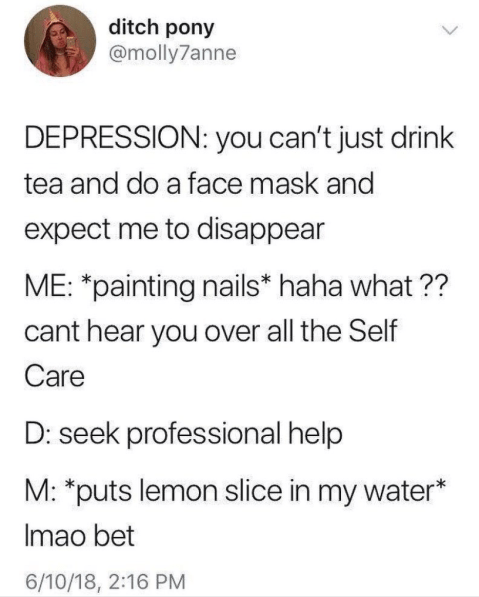Click the line 'expect me to disappear'
The height and width of the screenshot is (597, 479).
pyautogui.click(x=174, y=230)
